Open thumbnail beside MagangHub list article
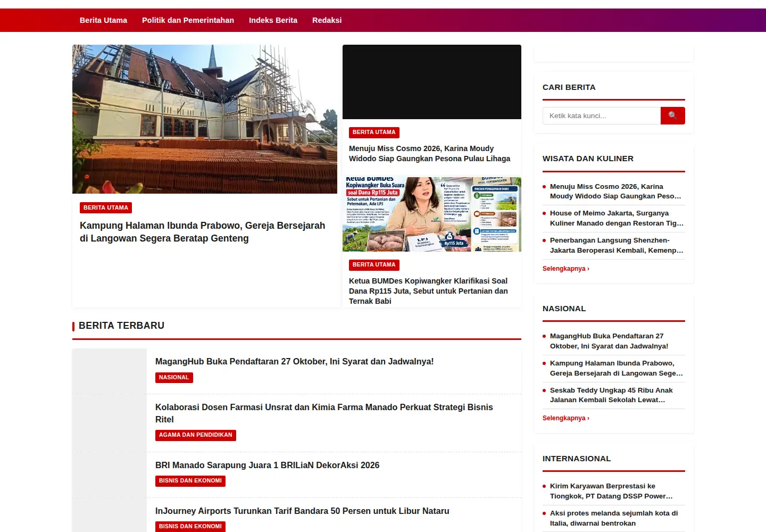The image size is (766, 532). (x=110, y=371)
